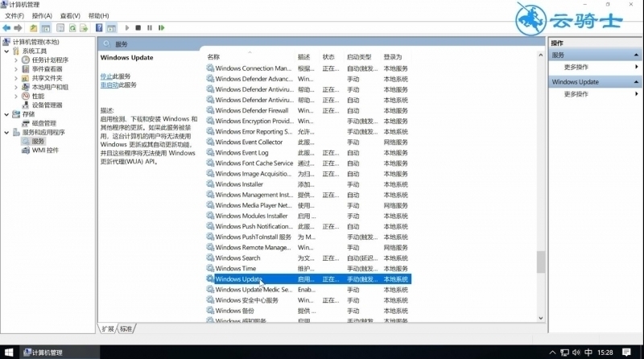Select the Windows Update service row
Screen dimensions: 644x359
(308, 279)
